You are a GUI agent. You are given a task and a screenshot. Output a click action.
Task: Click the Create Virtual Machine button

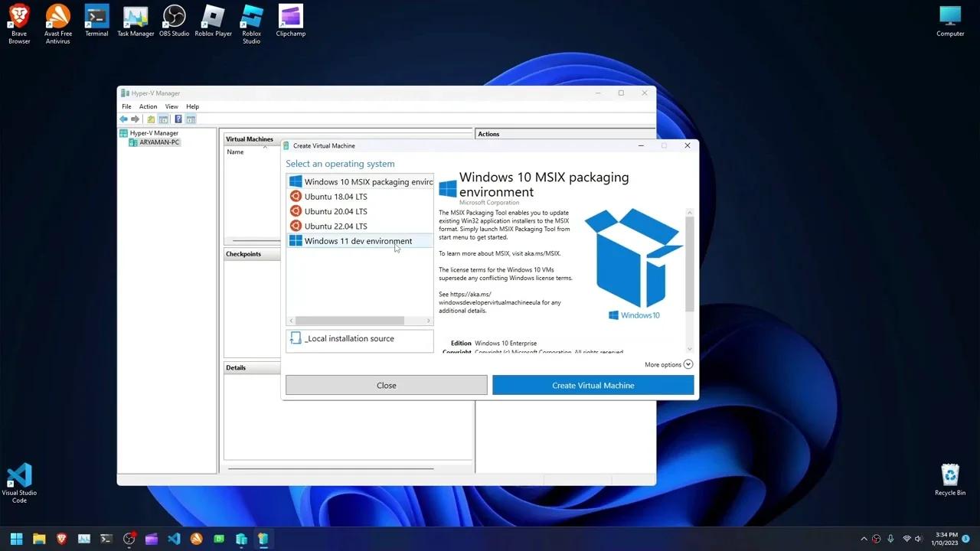pos(593,385)
